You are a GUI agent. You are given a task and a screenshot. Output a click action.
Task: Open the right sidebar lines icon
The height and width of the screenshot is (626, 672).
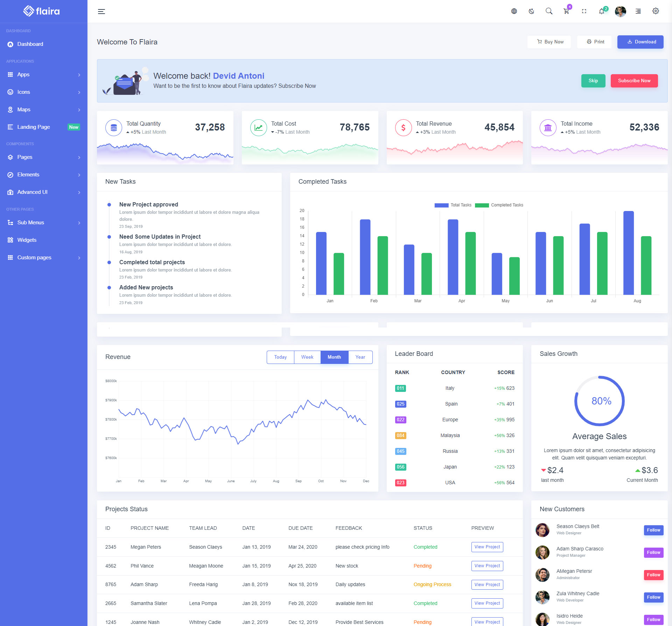(638, 11)
